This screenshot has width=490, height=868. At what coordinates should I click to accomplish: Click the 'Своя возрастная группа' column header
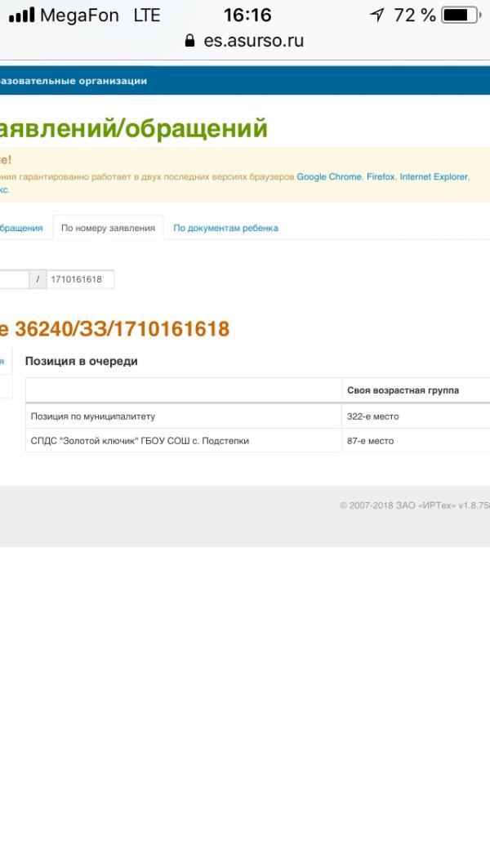(x=403, y=390)
